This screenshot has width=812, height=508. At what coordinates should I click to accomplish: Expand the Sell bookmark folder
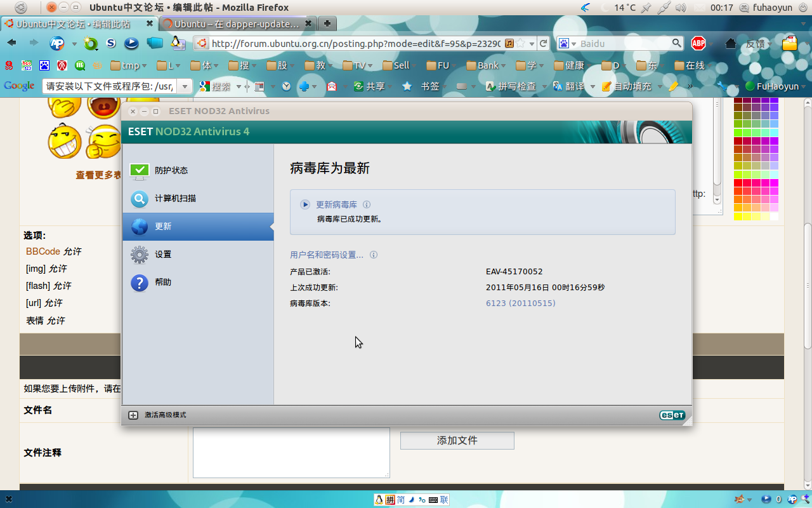click(400, 65)
